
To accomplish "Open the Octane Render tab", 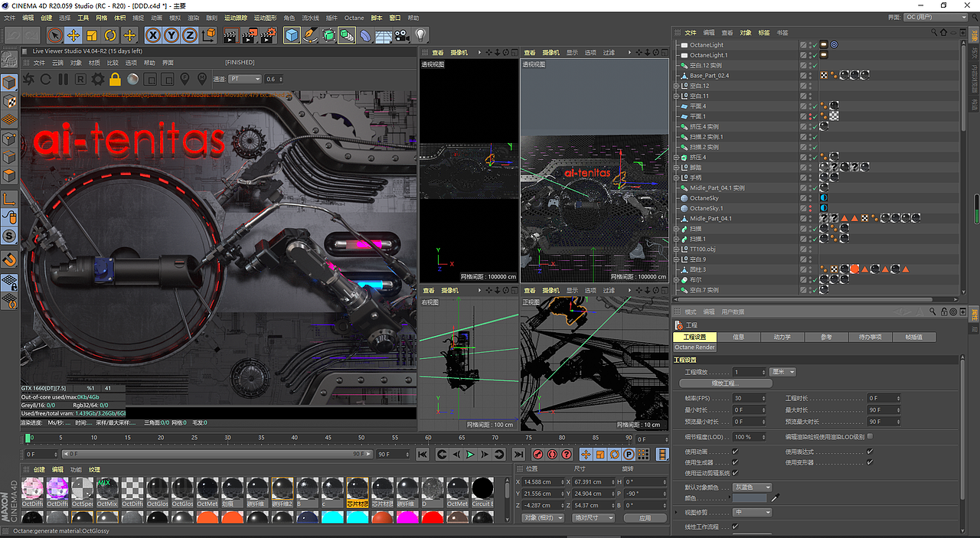I will click(694, 347).
